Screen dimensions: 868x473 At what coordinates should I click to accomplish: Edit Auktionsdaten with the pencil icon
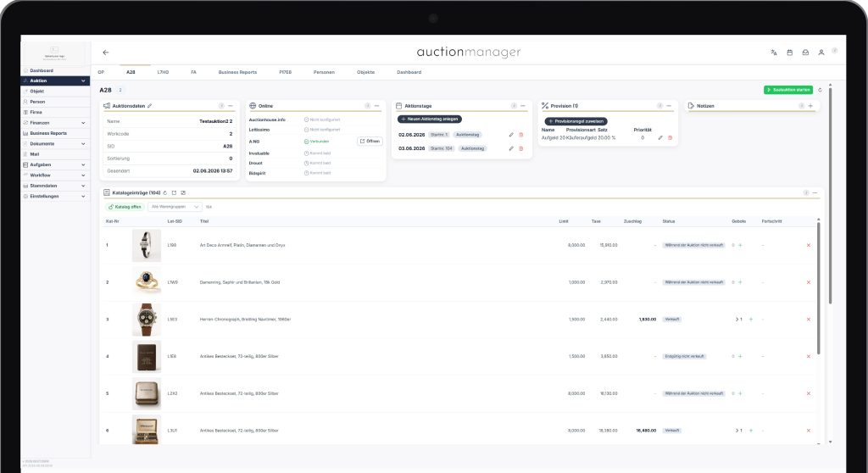pyautogui.click(x=149, y=106)
